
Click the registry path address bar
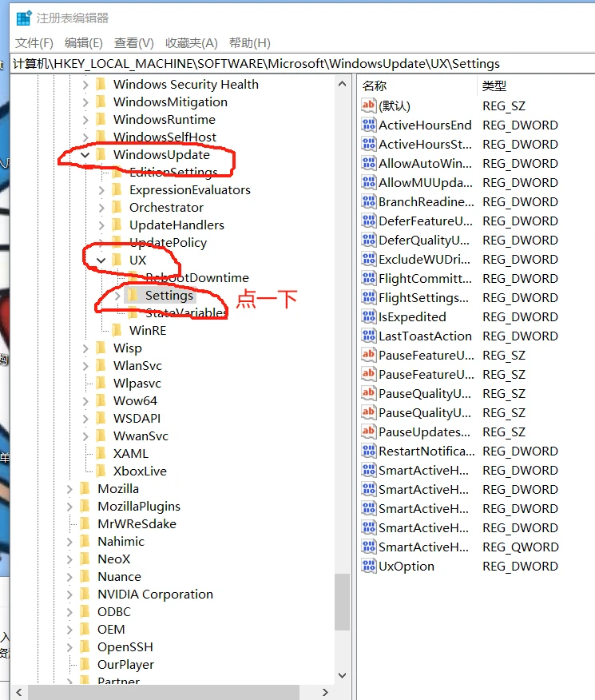coord(303,64)
